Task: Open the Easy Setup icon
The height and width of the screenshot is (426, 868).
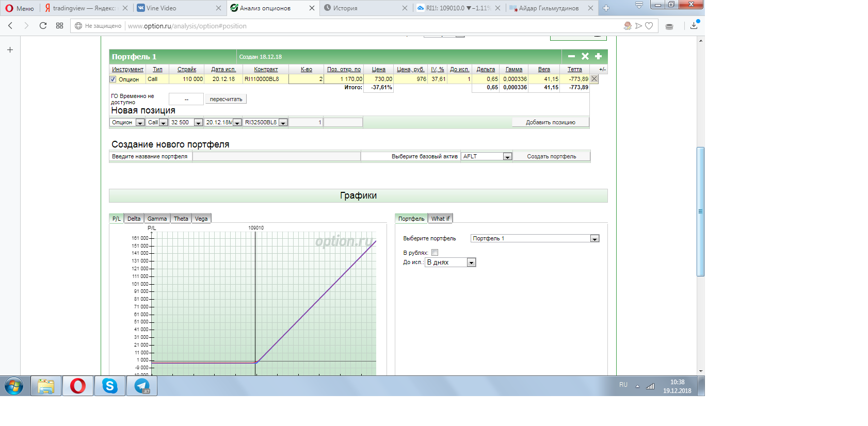Action: pyautogui.click(x=669, y=26)
